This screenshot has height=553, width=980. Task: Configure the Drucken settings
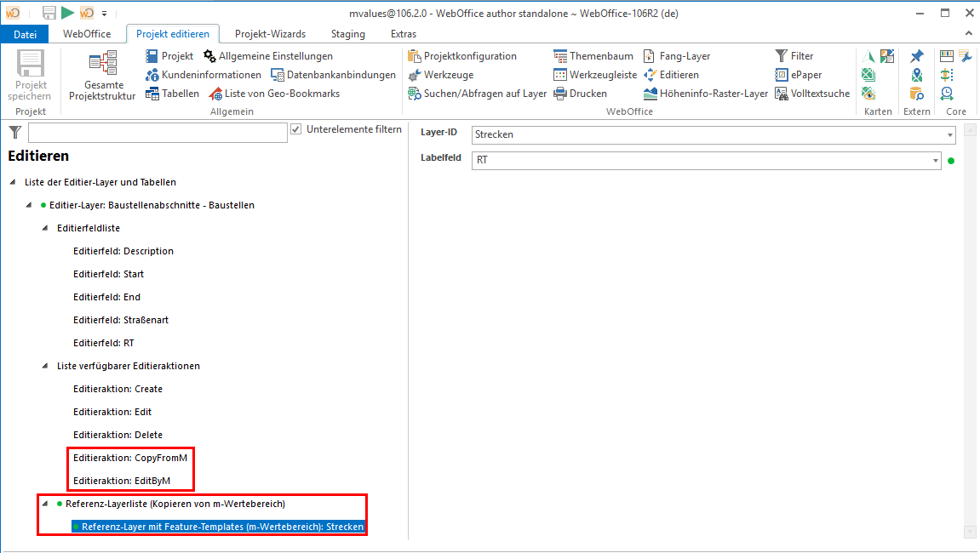[x=583, y=93]
